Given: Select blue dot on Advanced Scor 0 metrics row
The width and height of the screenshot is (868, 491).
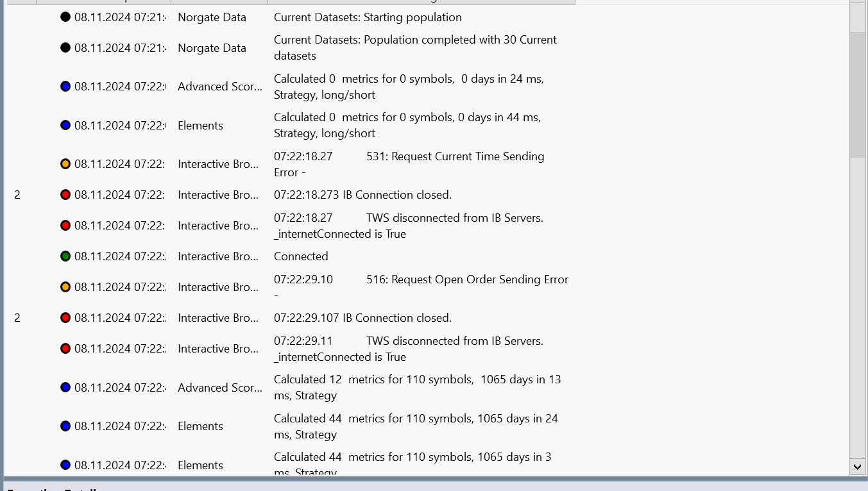Looking at the screenshot, I should coord(65,87).
